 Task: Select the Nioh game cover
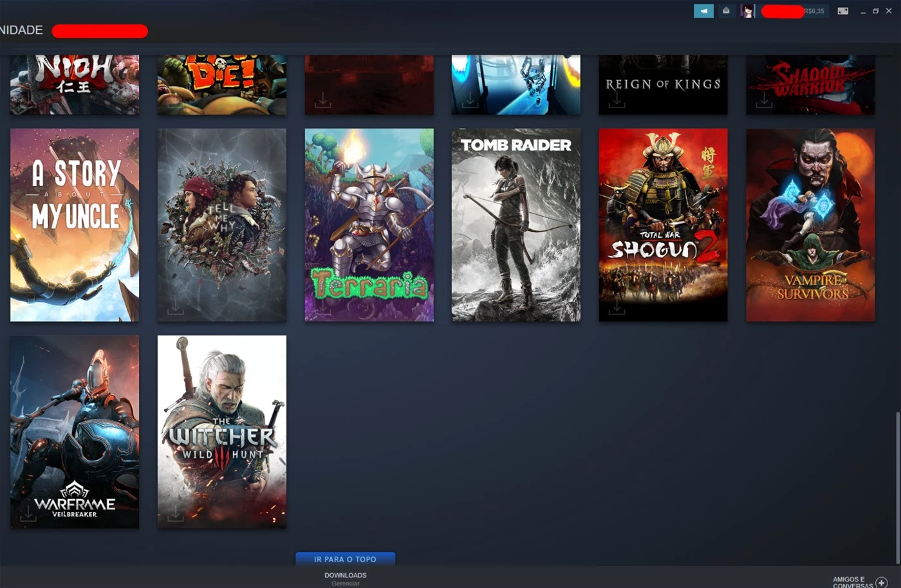(x=75, y=84)
